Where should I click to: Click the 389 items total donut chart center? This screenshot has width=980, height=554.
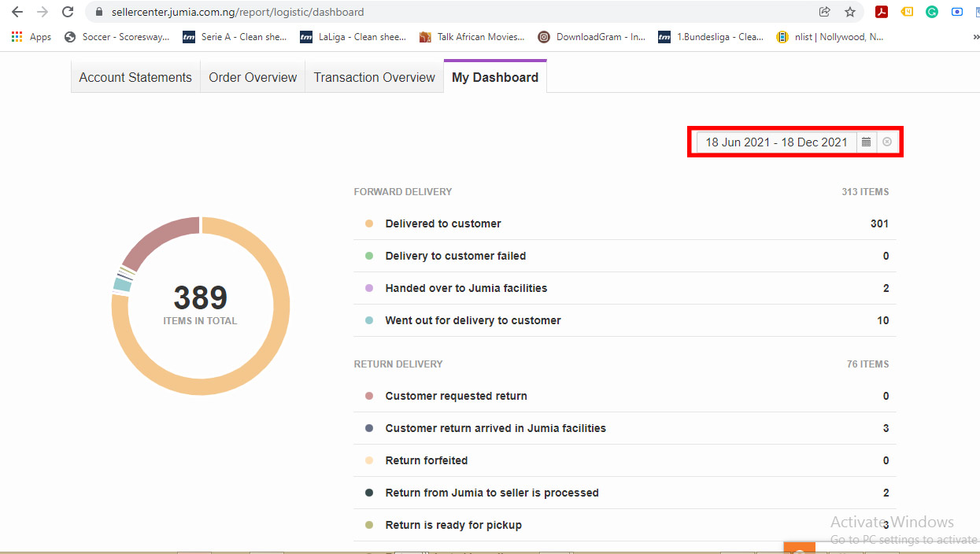[200, 305]
